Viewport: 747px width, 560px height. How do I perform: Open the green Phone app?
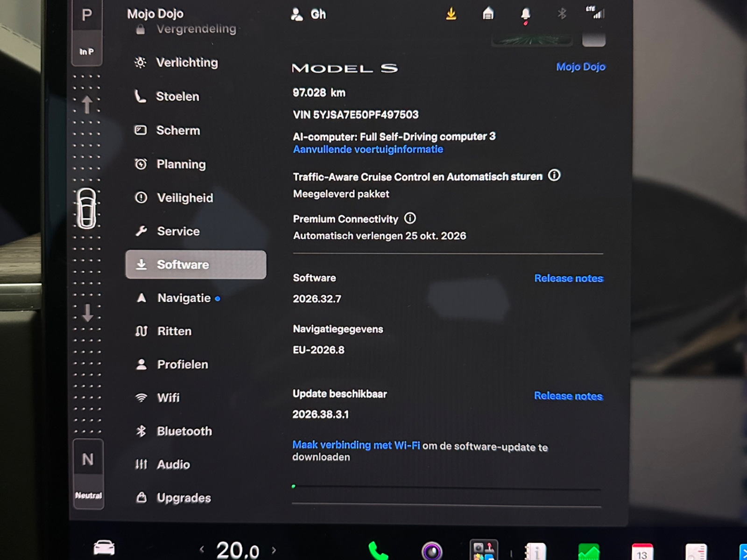click(x=378, y=551)
